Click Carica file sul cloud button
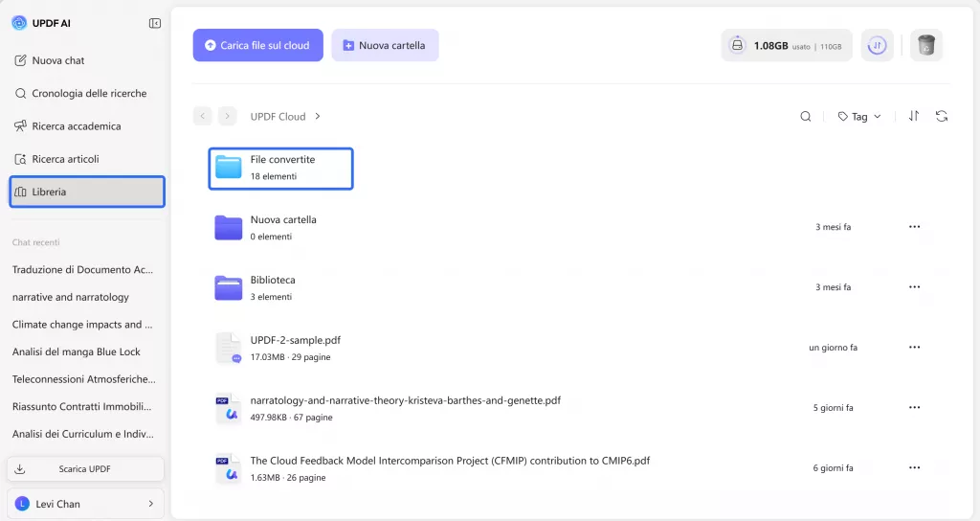The image size is (980, 521). (257, 45)
